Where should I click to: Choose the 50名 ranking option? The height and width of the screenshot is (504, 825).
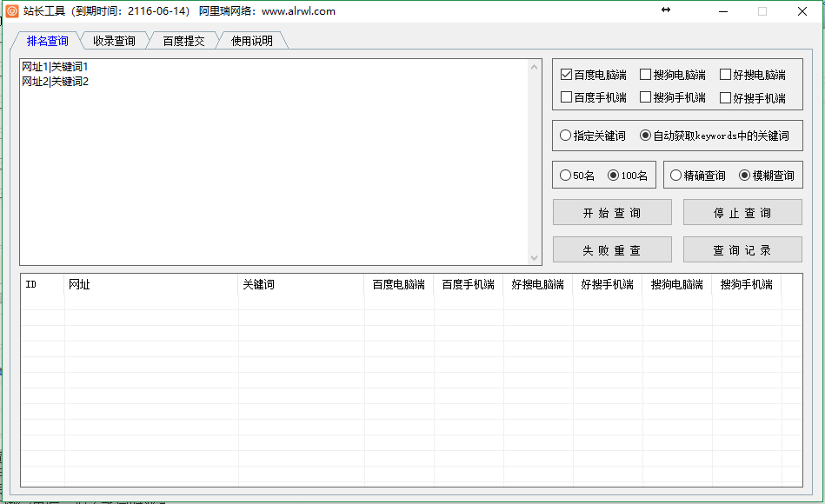(566, 176)
